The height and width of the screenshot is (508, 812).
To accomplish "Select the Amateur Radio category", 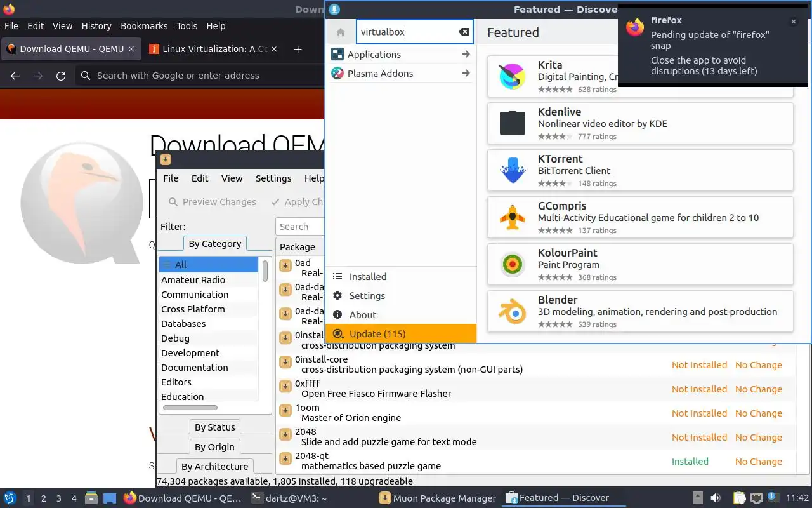I will pos(209,280).
